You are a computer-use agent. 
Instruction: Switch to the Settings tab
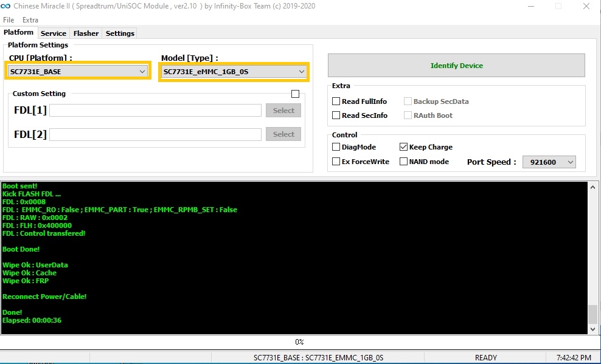120,33
